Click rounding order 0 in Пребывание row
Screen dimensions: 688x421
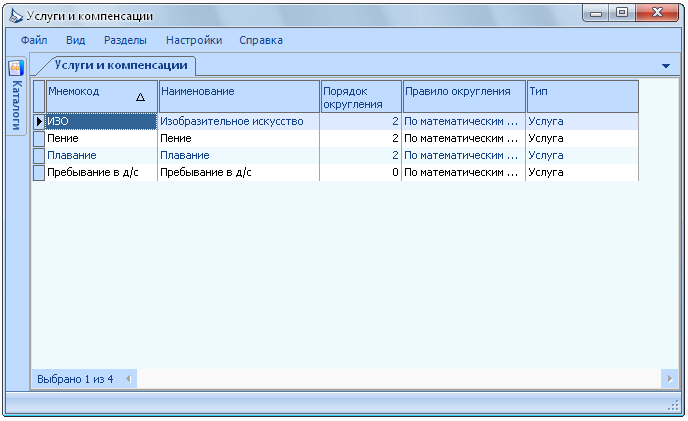(x=361, y=173)
